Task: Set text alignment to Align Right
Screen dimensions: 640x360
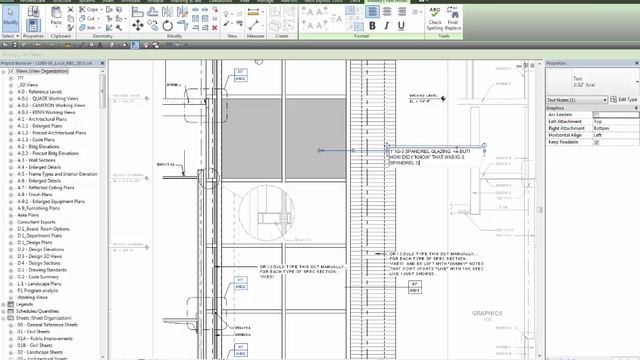Action: (x=402, y=12)
